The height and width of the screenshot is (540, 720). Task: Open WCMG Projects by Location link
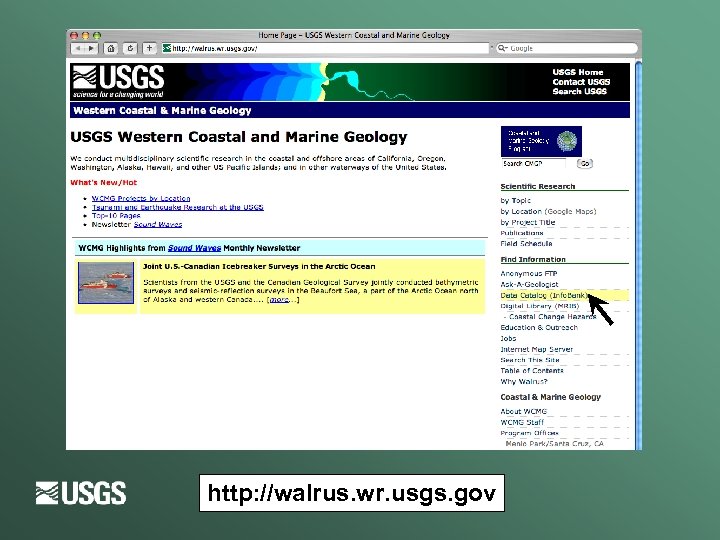(x=141, y=198)
